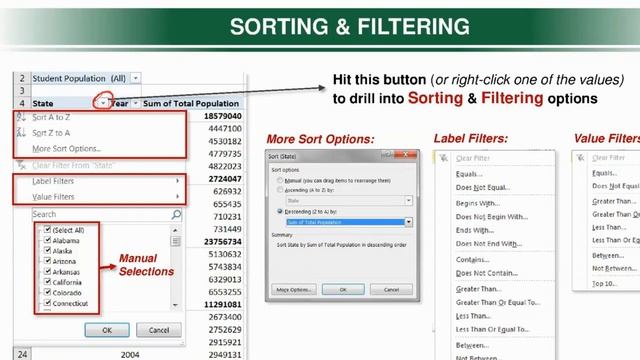Select the 2004 year cell

coord(130,355)
